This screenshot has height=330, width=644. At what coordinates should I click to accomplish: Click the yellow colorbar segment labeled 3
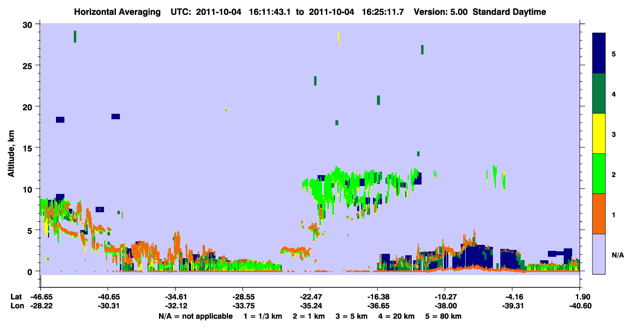pyautogui.click(x=599, y=134)
